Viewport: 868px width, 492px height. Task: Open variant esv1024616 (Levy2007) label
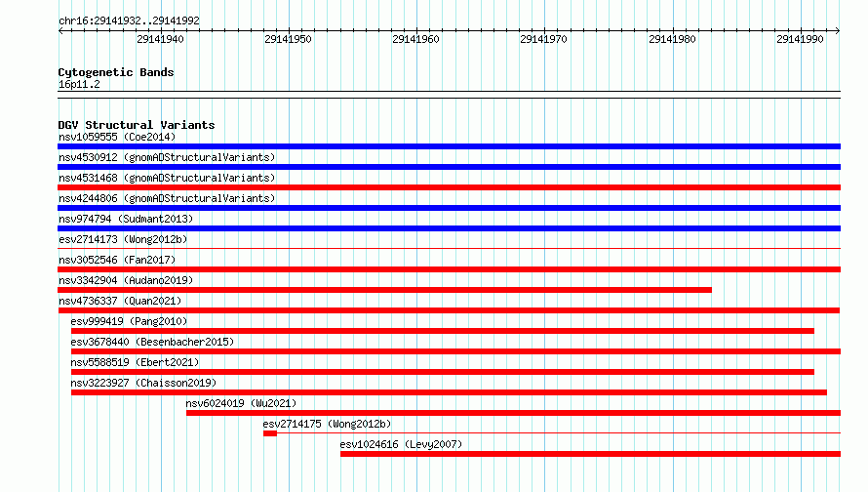point(401,444)
